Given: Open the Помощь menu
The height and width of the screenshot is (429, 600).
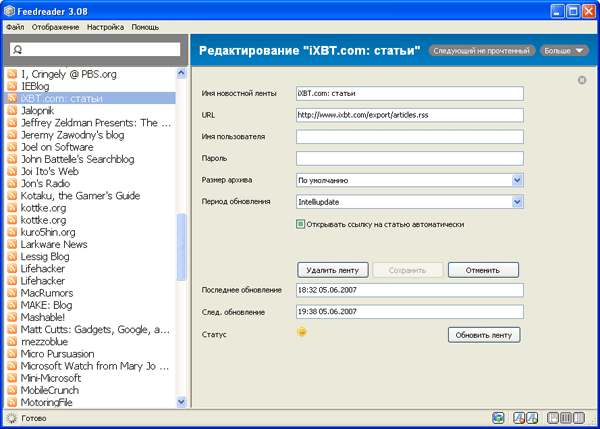Looking at the screenshot, I should coord(145,27).
